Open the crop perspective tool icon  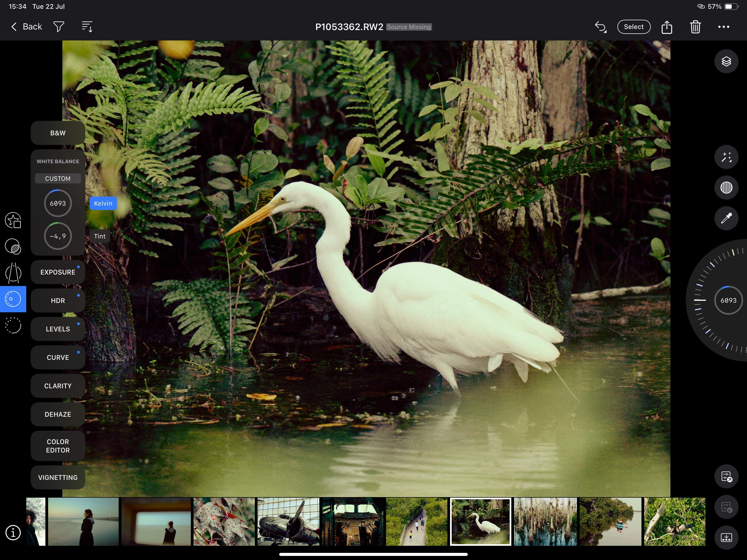(x=13, y=273)
